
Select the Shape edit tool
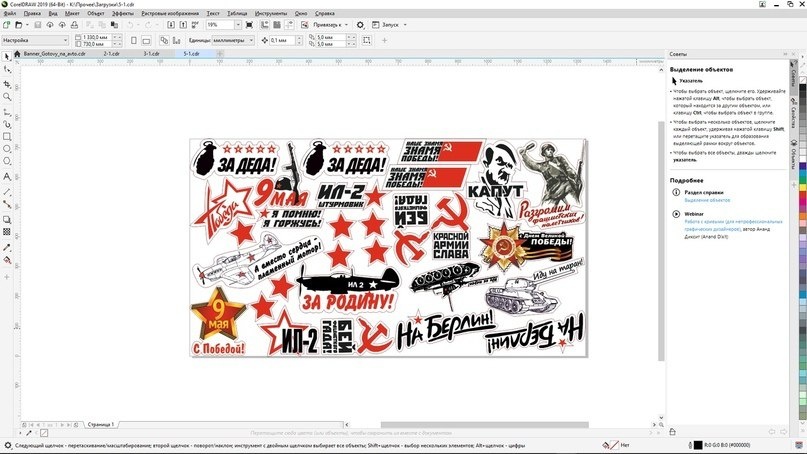click(7, 69)
